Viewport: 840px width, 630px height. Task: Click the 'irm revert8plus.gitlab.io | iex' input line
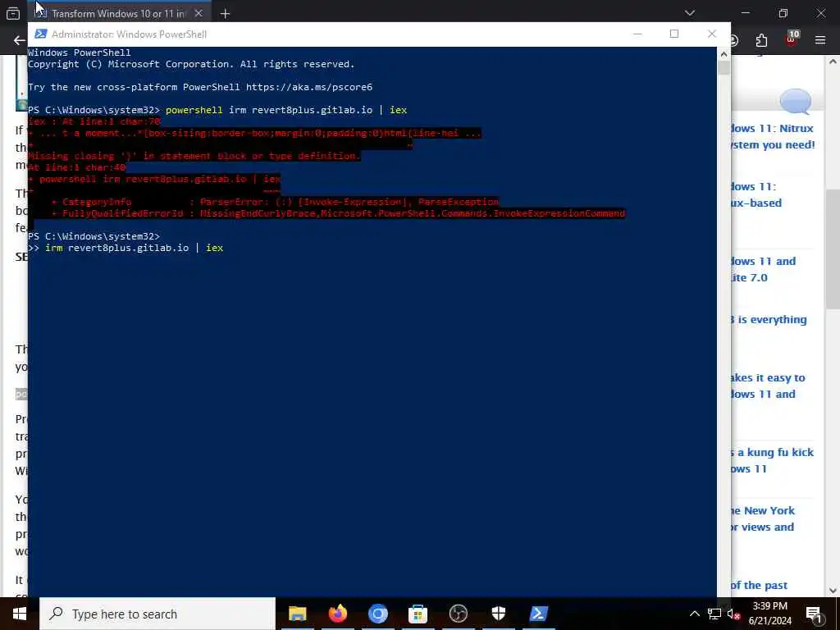coord(134,248)
